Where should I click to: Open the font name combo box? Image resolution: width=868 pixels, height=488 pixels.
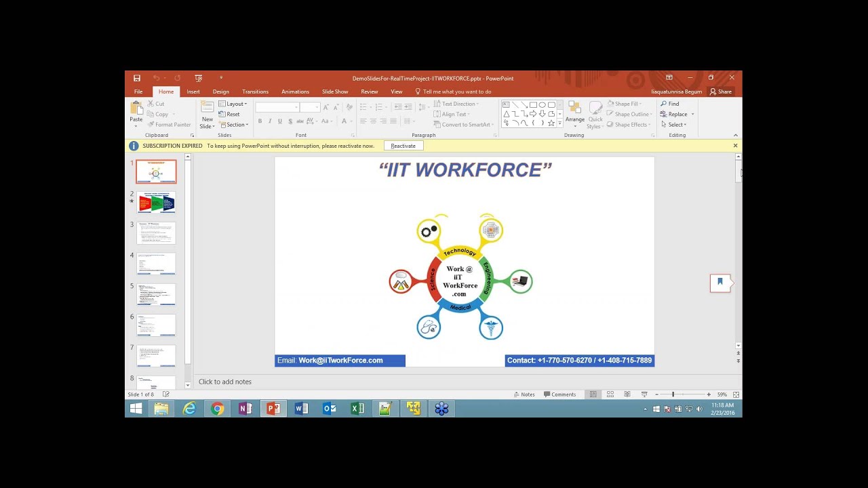(277, 107)
